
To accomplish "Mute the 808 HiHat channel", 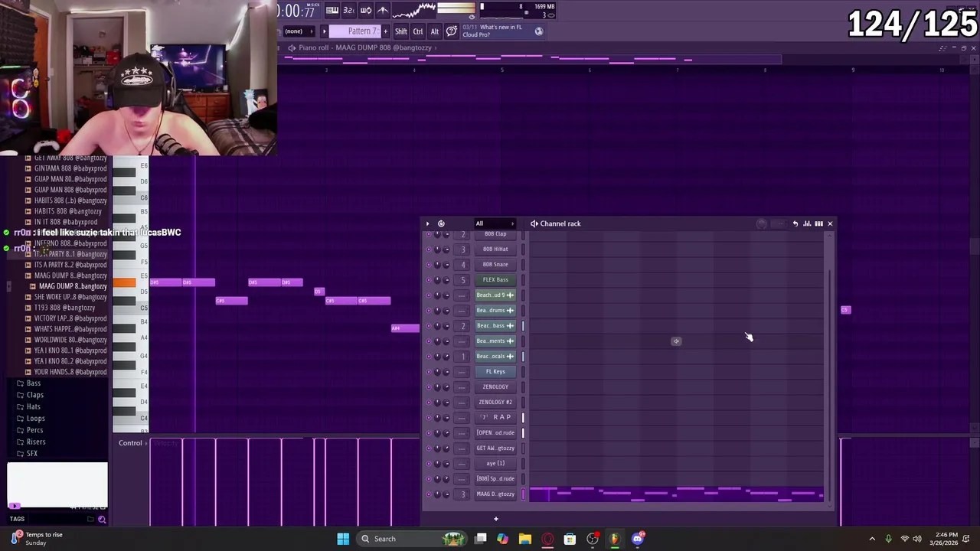I will click(x=428, y=249).
